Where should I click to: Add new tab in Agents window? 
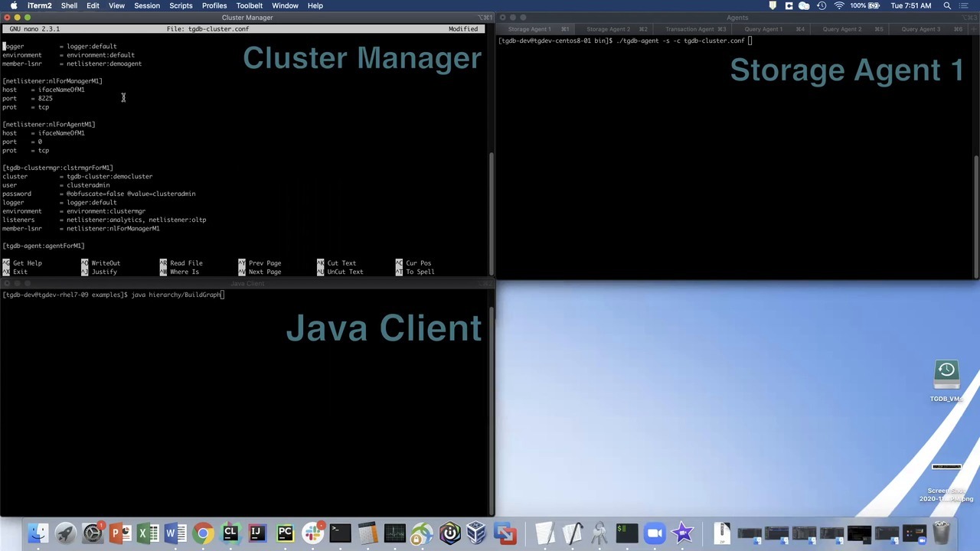(973, 29)
